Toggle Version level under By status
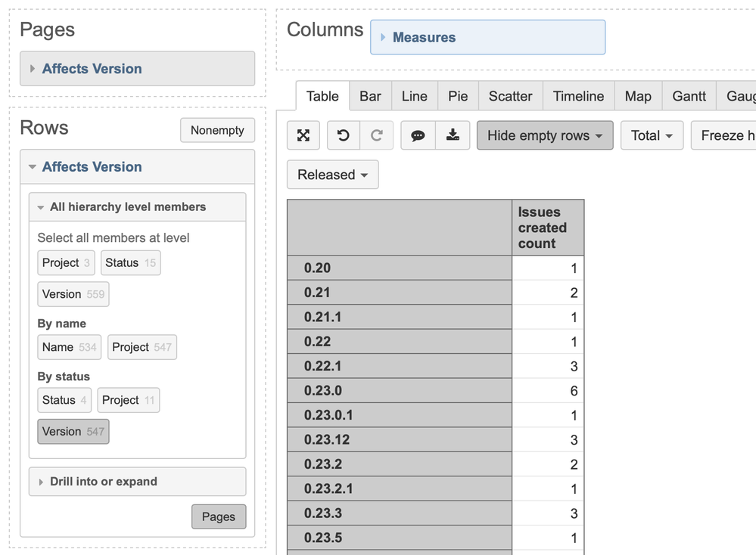Image resolution: width=756 pixels, height=555 pixels. pos(73,431)
